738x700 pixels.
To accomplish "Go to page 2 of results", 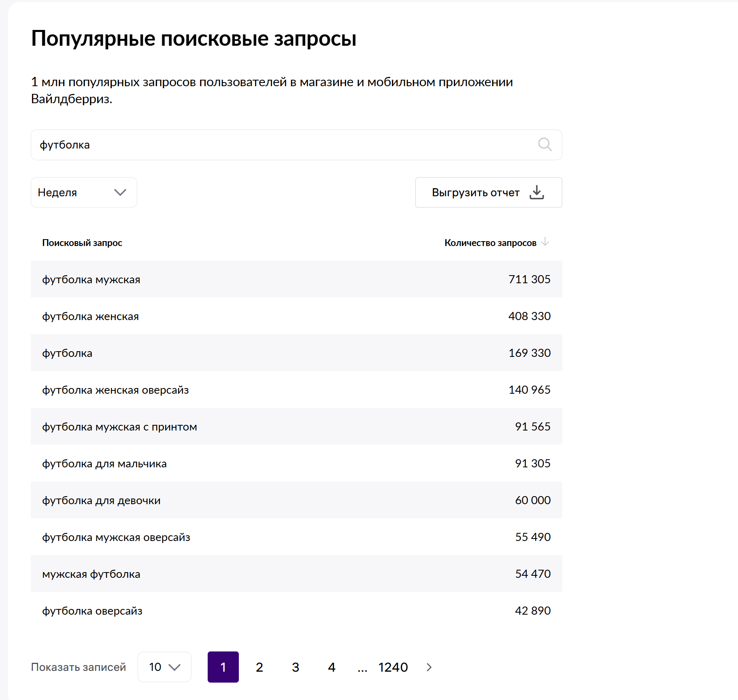I will (x=259, y=667).
